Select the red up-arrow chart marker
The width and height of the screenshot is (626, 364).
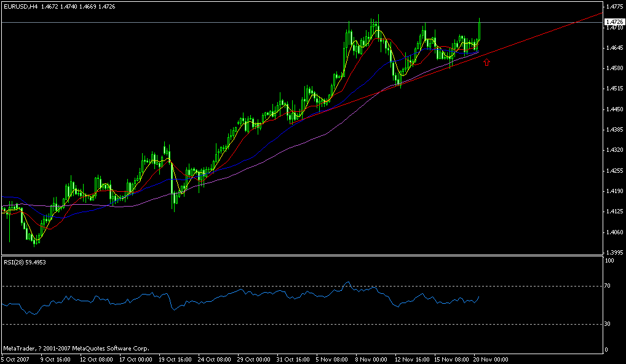(486, 62)
